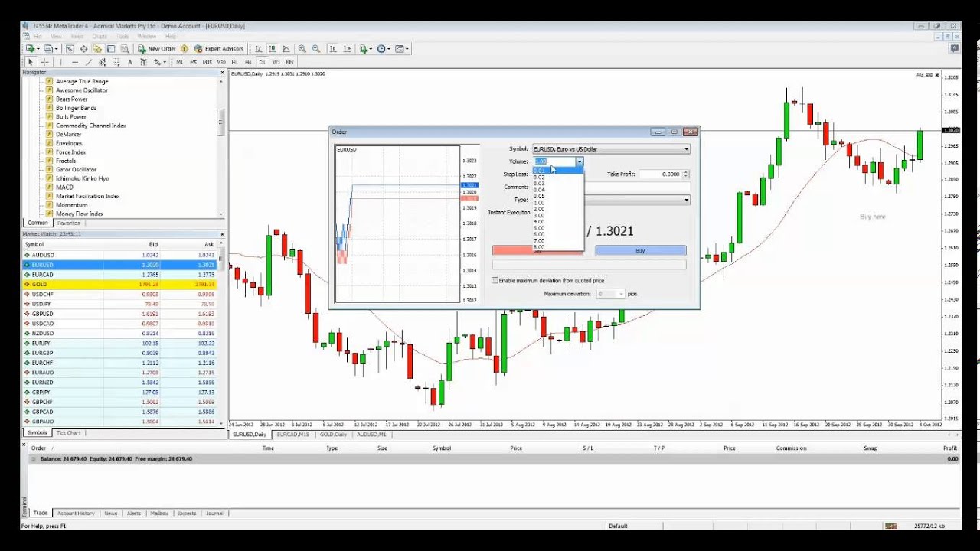Toggle the Market Watch window icon

tap(70, 49)
